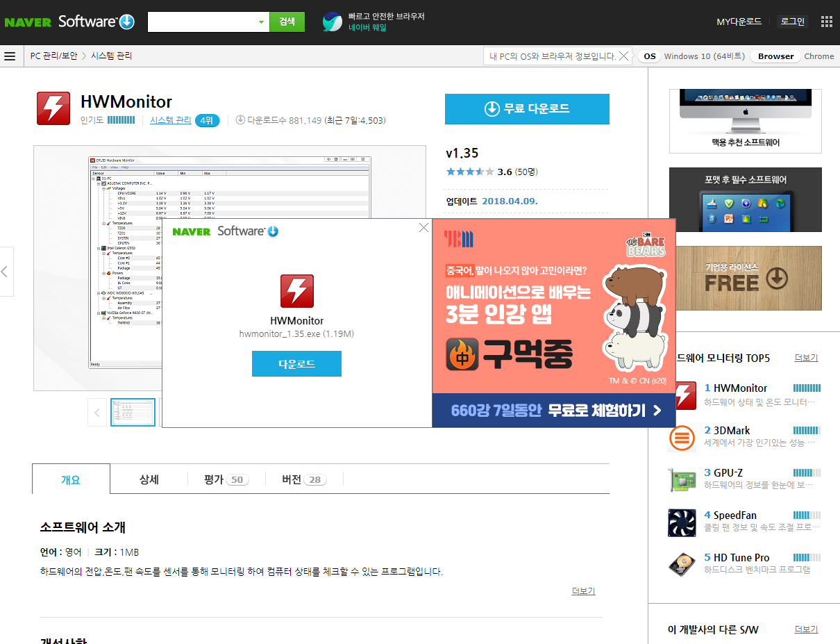Click the 맥용 추천 소프트웨어 banner

pyautogui.click(x=746, y=121)
